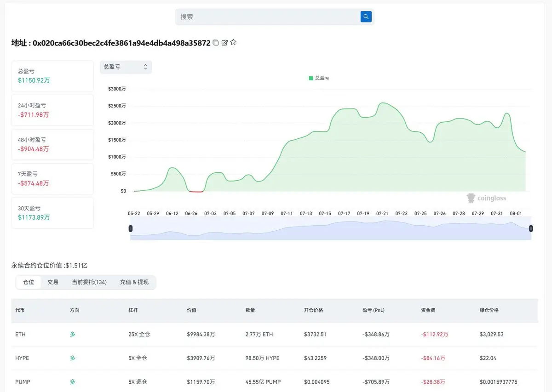
Task: Click the ETH token cell
Action: tap(20, 335)
